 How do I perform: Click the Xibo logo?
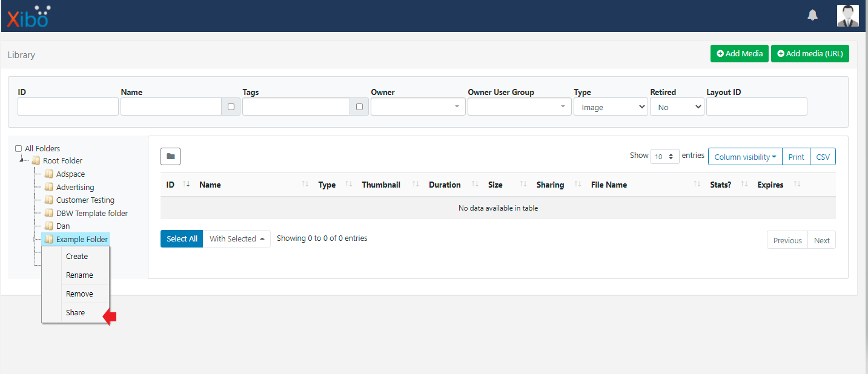[28, 16]
